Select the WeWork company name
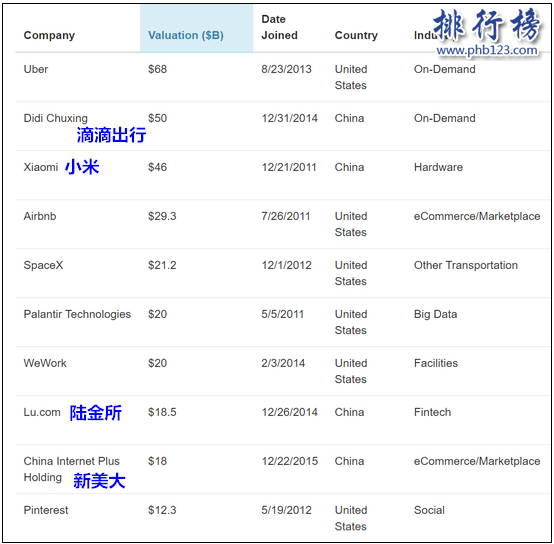The image size is (554, 544). pos(45,363)
